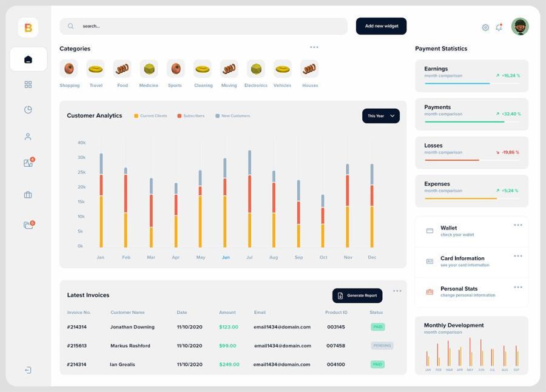Select the Travel category icon

95,69
